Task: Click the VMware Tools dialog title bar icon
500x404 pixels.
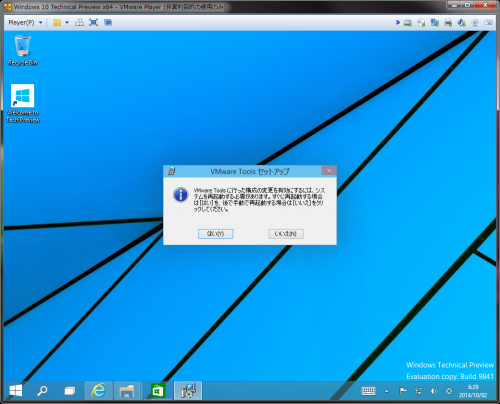Action: click(x=171, y=171)
